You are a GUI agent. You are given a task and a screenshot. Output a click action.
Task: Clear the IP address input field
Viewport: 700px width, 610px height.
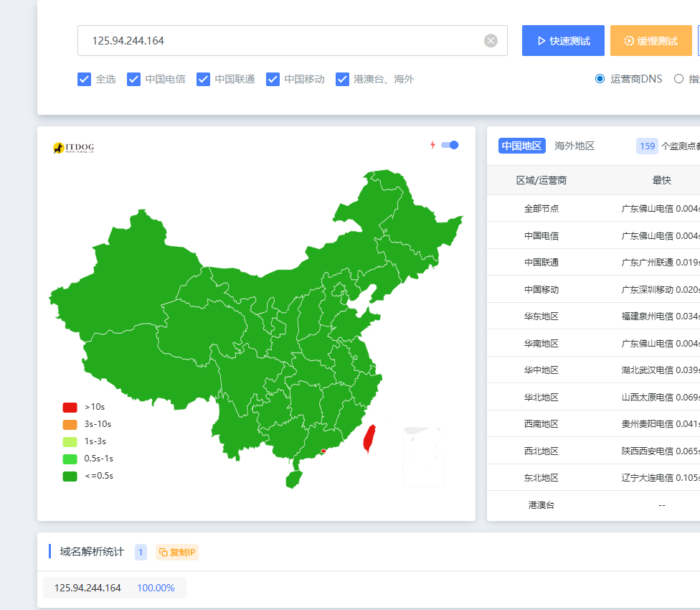491,41
